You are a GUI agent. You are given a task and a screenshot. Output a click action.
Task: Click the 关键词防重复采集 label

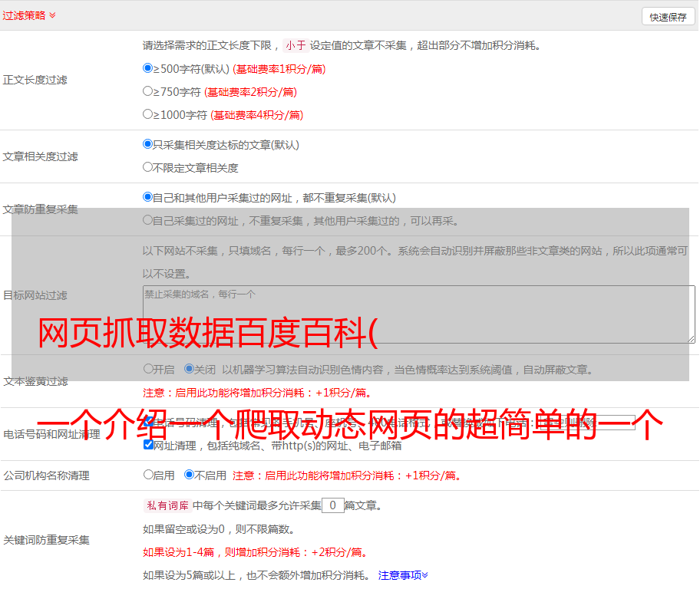(46, 541)
